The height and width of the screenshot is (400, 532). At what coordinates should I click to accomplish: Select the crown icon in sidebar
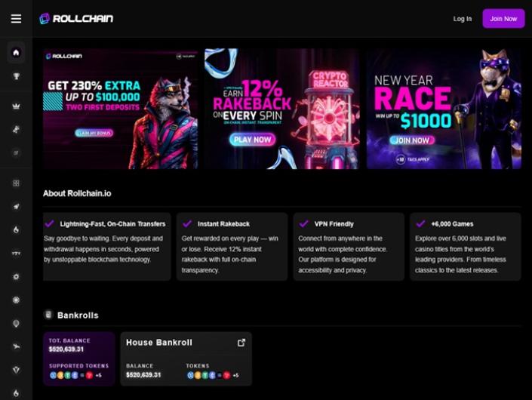pyautogui.click(x=16, y=106)
